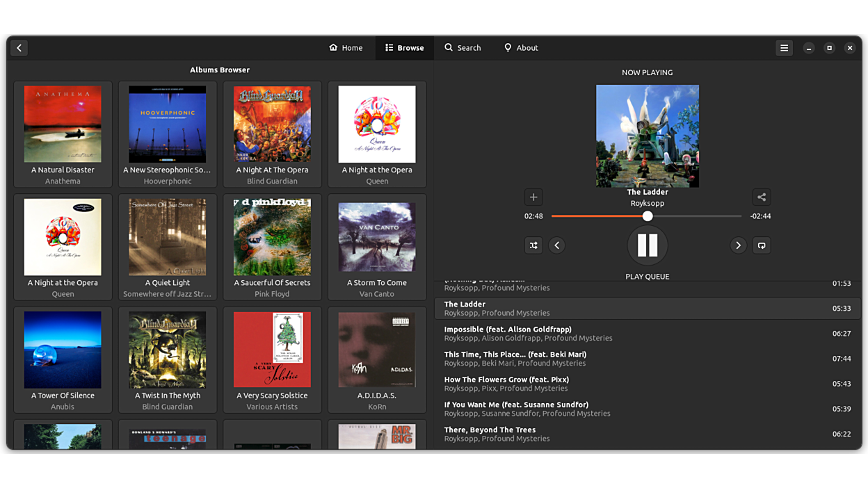Open the Home tab
868x488 pixels.
346,48
